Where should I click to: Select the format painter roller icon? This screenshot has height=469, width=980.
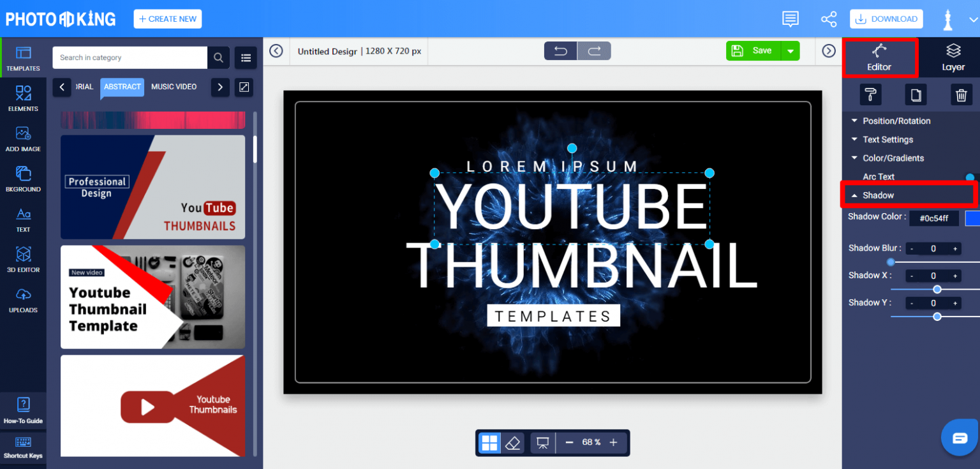870,94
